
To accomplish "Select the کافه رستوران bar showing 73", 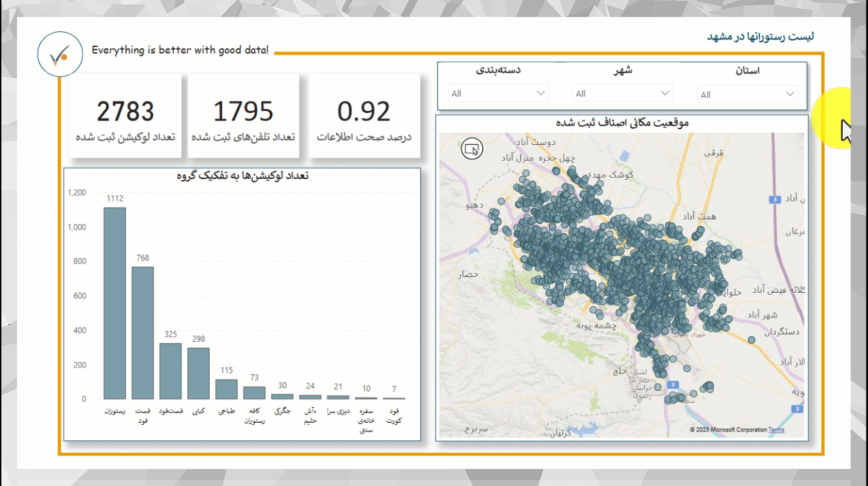I will click(254, 393).
